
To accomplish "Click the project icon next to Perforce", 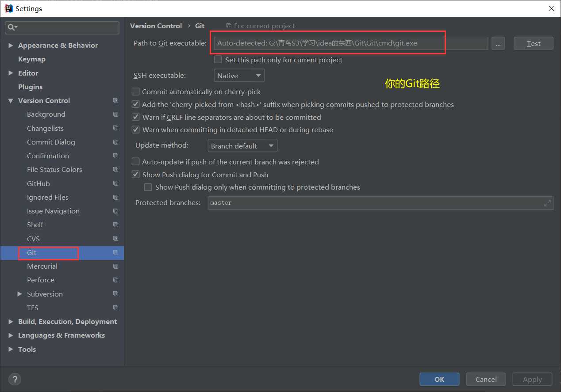I will point(115,280).
